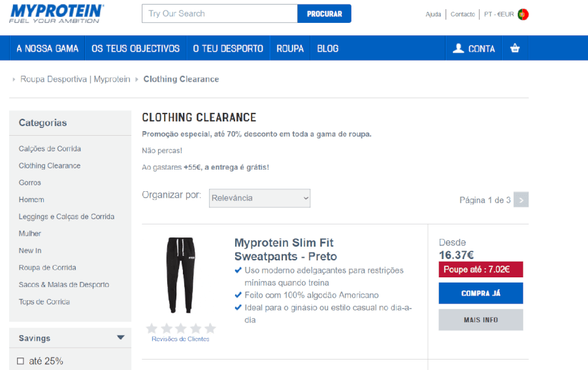
Task: Click the account person icon
Action: pos(458,48)
